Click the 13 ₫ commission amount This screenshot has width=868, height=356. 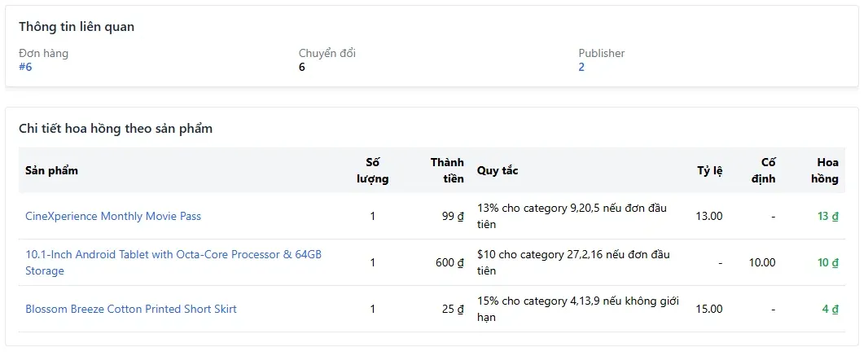tap(828, 216)
